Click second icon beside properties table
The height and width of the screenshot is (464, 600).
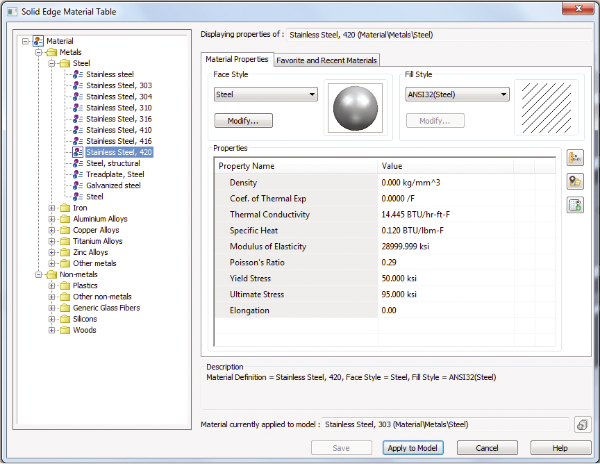(575, 181)
